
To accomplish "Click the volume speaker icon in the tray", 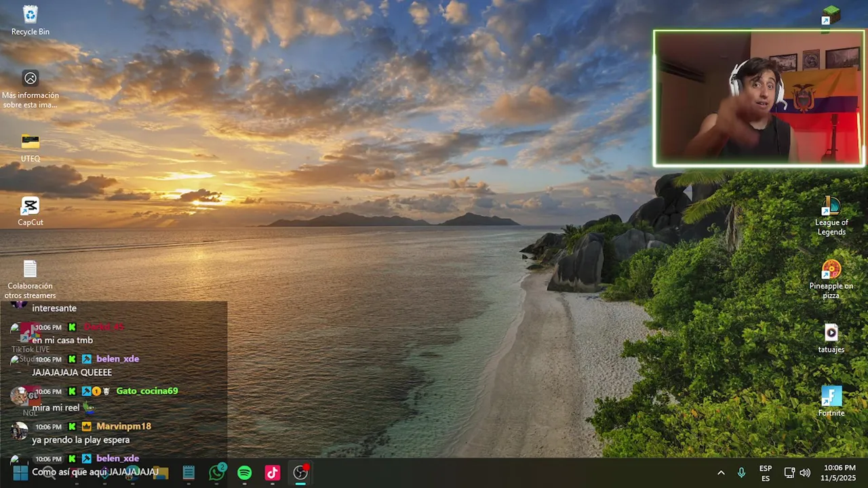I will click(x=805, y=472).
